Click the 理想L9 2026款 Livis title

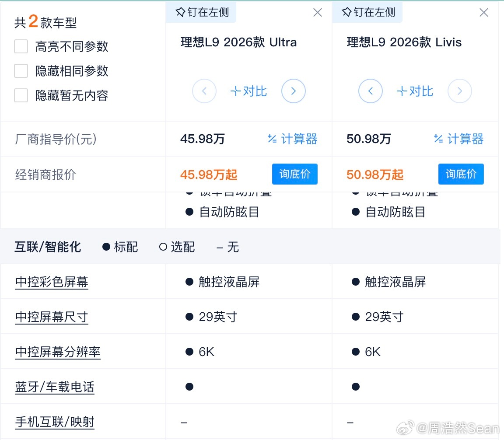pyautogui.click(x=404, y=42)
